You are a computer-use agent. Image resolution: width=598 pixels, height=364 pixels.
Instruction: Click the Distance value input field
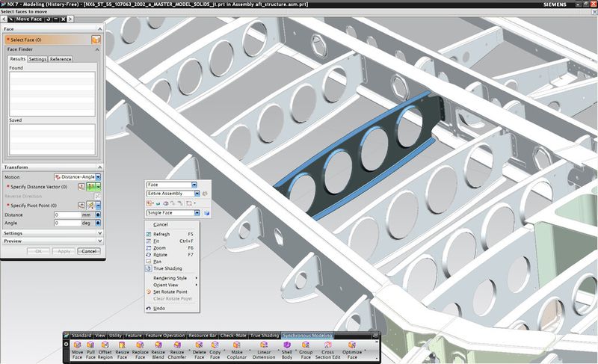(67, 215)
